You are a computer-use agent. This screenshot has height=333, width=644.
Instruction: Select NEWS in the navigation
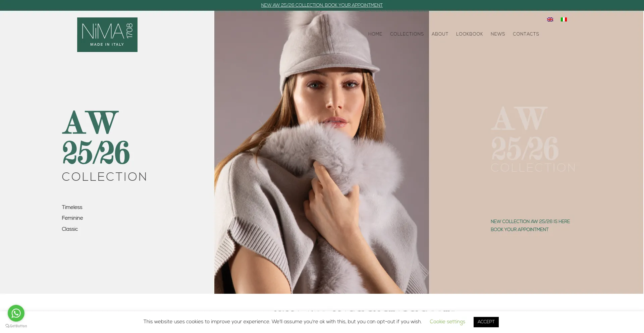498,34
